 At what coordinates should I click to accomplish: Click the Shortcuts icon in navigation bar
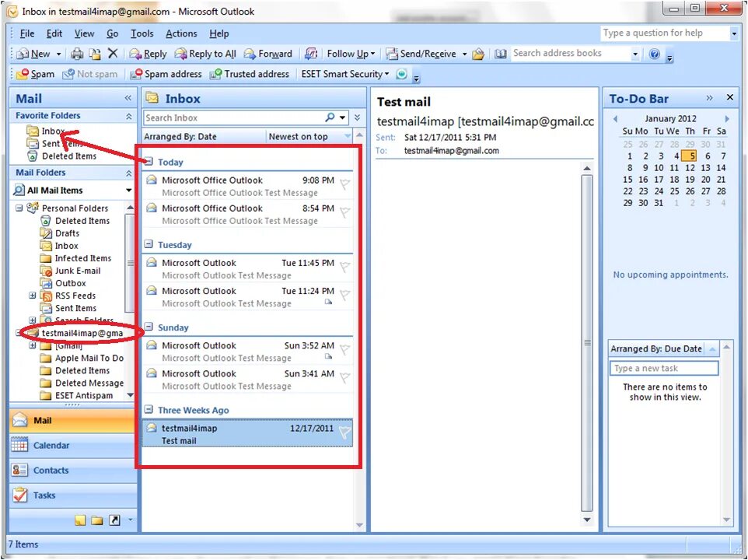click(x=114, y=520)
